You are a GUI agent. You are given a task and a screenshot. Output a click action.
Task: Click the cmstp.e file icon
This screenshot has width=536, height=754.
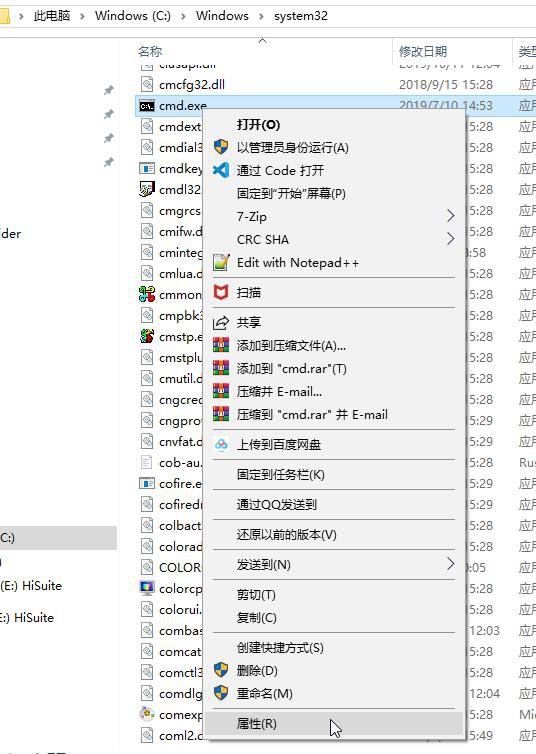pos(147,336)
